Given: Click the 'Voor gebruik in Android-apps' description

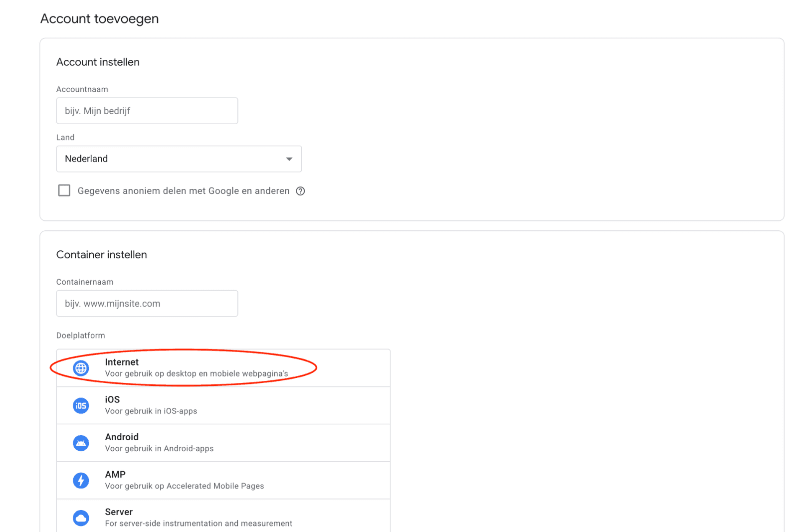Looking at the screenshot, I should pos(159,448).
